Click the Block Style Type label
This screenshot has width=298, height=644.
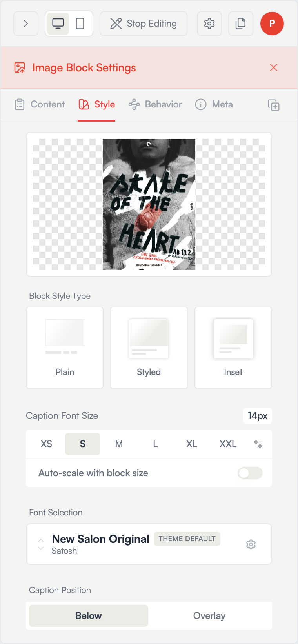tap(60, 296)
